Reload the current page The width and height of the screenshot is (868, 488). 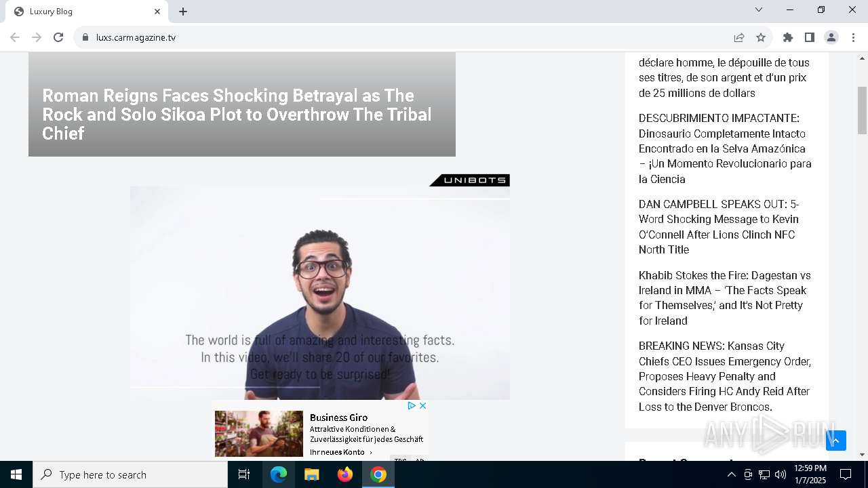58,37
